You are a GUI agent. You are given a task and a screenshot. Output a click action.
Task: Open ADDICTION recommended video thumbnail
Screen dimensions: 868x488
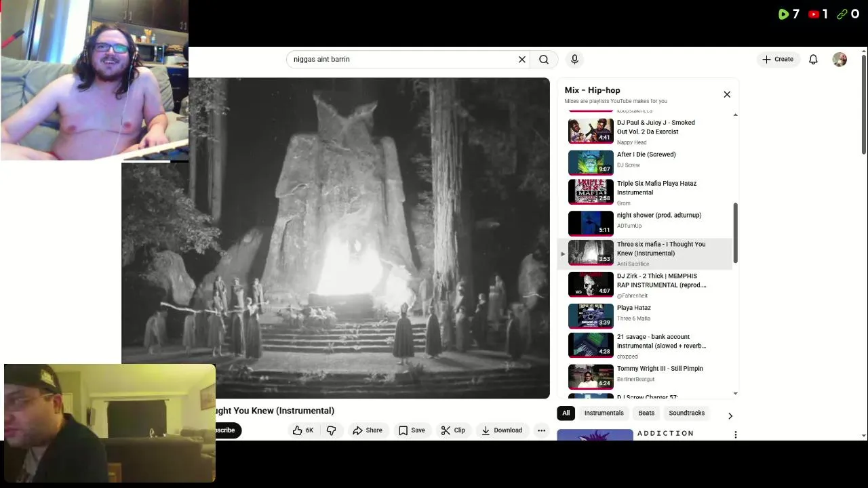[595, 435]
